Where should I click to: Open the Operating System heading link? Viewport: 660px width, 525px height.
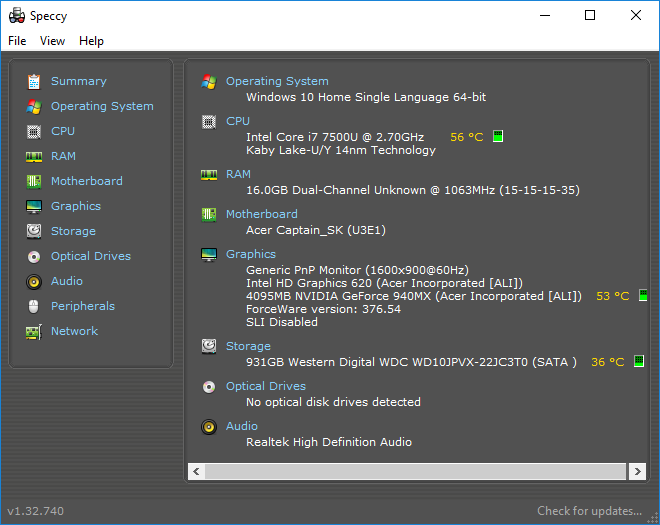coord(277,81)
